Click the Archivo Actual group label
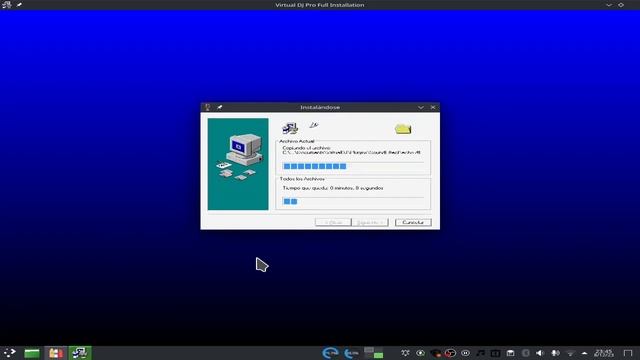This screenshot has width=640, height=360. 297,141
